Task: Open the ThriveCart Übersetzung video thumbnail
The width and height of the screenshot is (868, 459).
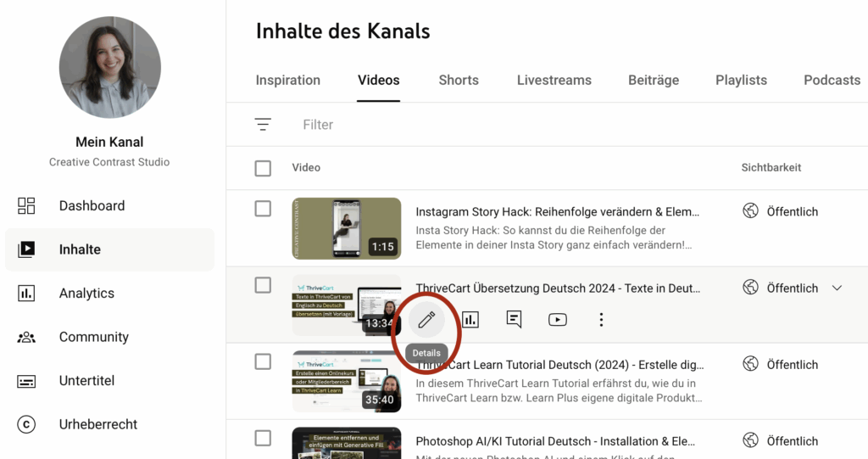Action: (347, 305)
